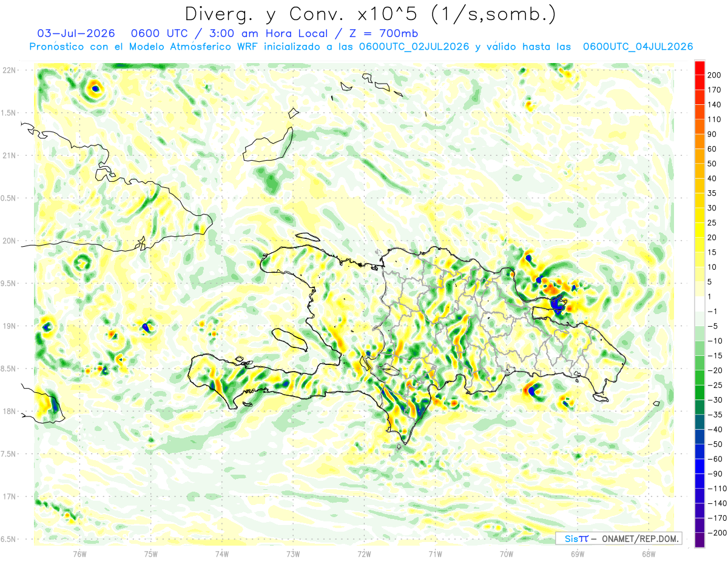The height and width of the screenshot is (562, 728).
Task: Click the longitude label "74W"
Action: click(222, 554)
